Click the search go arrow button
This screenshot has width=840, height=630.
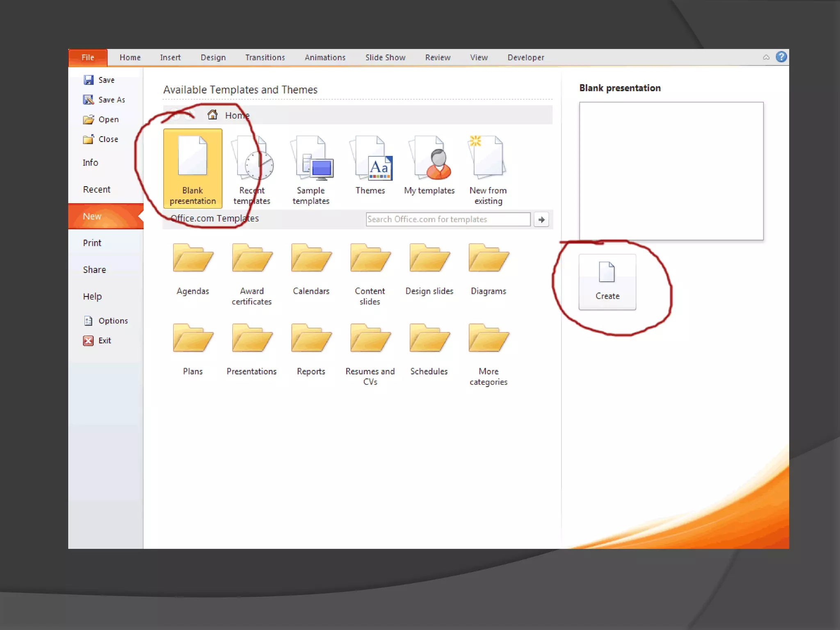click(541, 219)
